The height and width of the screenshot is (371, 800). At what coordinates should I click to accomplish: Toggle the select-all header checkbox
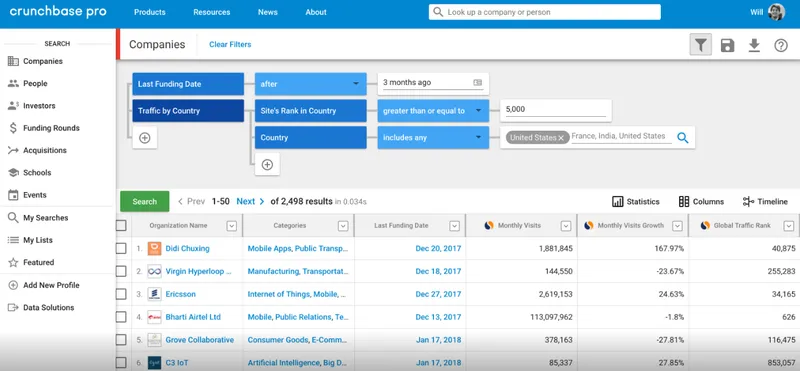click(x=121, y=226)
